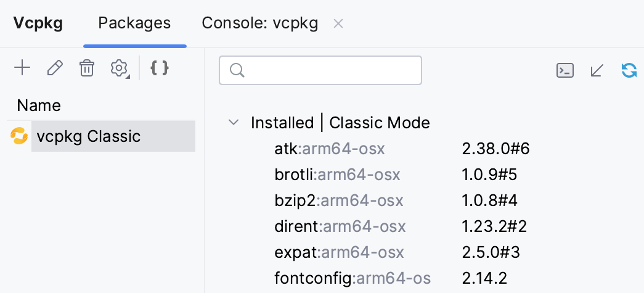
Task: Select the dirent:arm64-osx package
Action: [x=340, y=226]
